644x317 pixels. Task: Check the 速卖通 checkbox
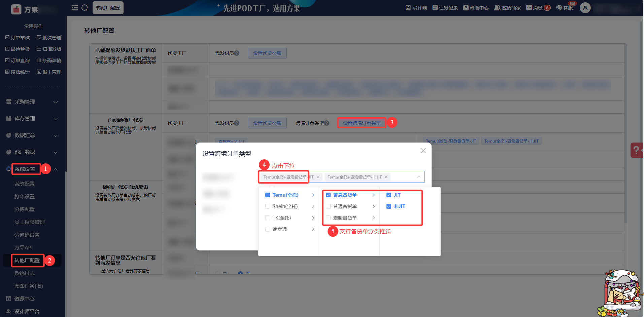click(x=268, y=229)
